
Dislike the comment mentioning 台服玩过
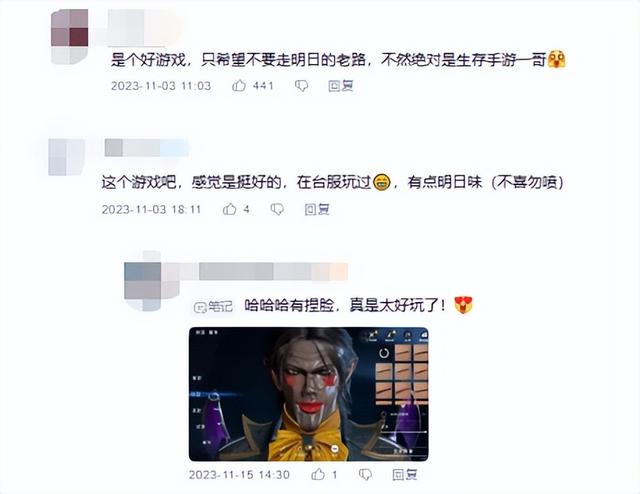point(277,209)
